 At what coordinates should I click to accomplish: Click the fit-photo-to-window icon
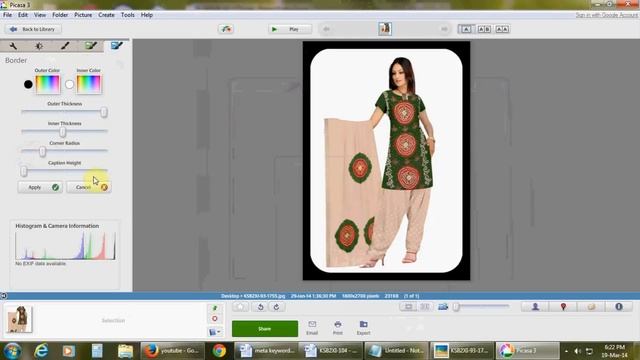point(408,307)
